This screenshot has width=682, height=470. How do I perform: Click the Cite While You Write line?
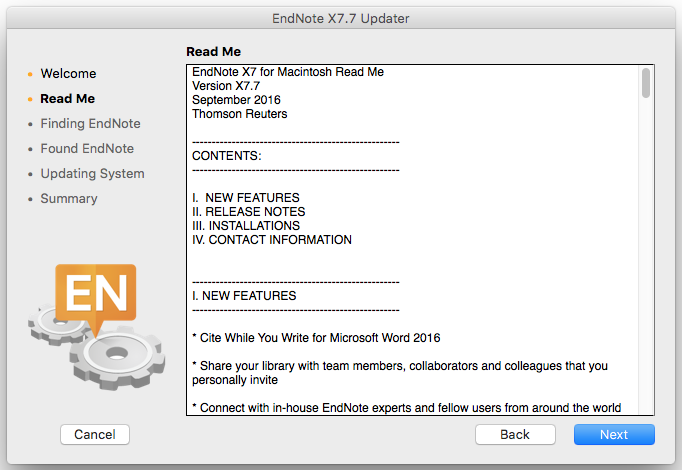point(316,338)
